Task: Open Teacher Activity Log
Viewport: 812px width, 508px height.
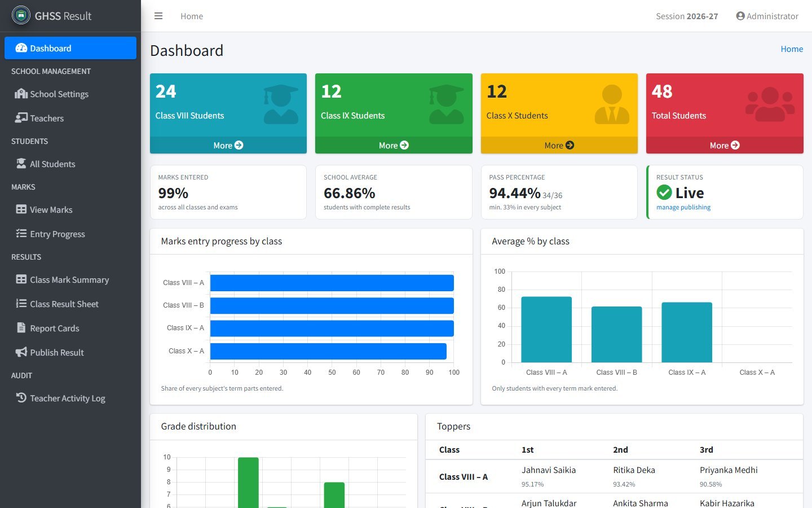Action: click(x=70, y=398)
